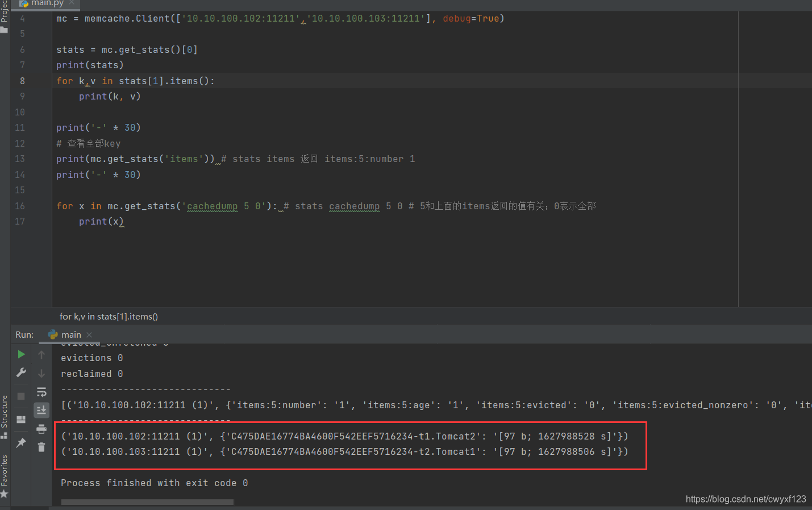Click the 'Run:' panel label

coord(24,335)
